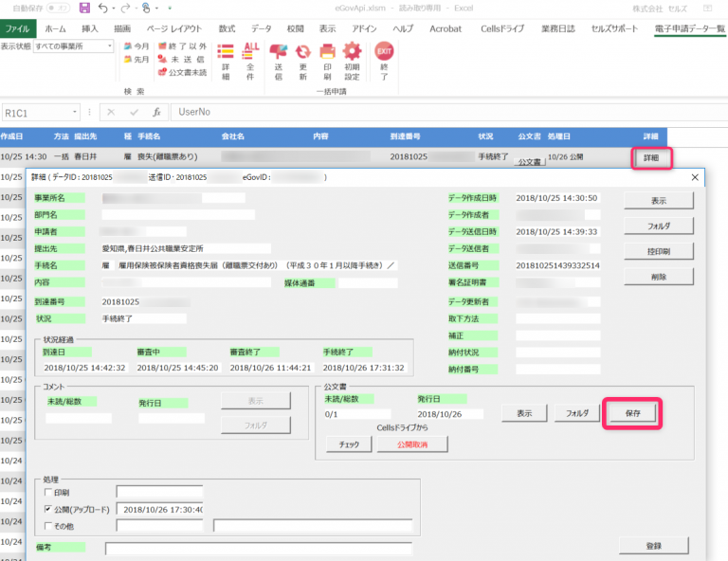Click the チェック button

(x=349, y=444)
